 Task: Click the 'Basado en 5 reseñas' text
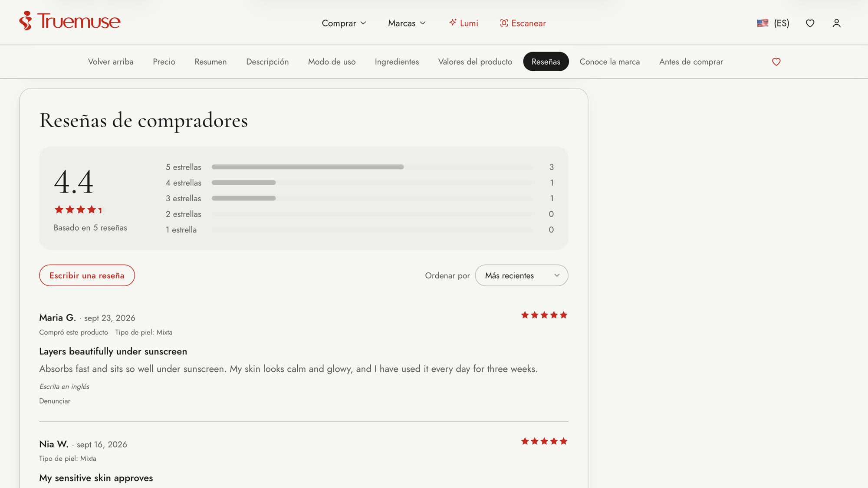(x=90, y=228)
